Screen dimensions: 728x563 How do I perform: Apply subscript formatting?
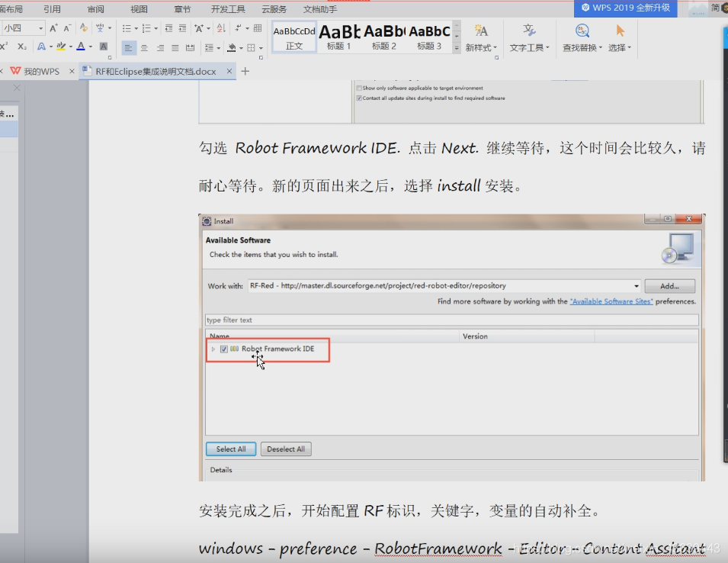[x=22, y=47]
